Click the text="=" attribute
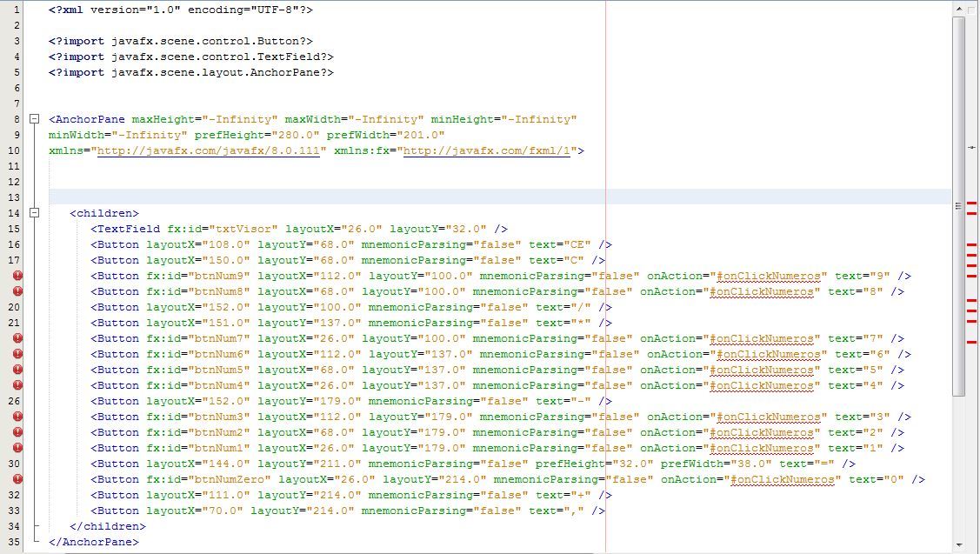Image resolution: width=980 pixels, height=554 pixels. point(806,464)
